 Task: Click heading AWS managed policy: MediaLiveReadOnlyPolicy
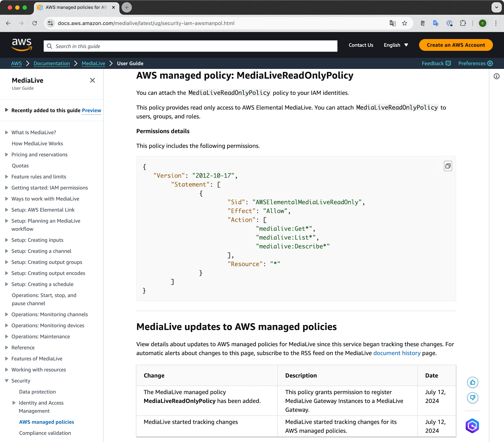(245, 75)
